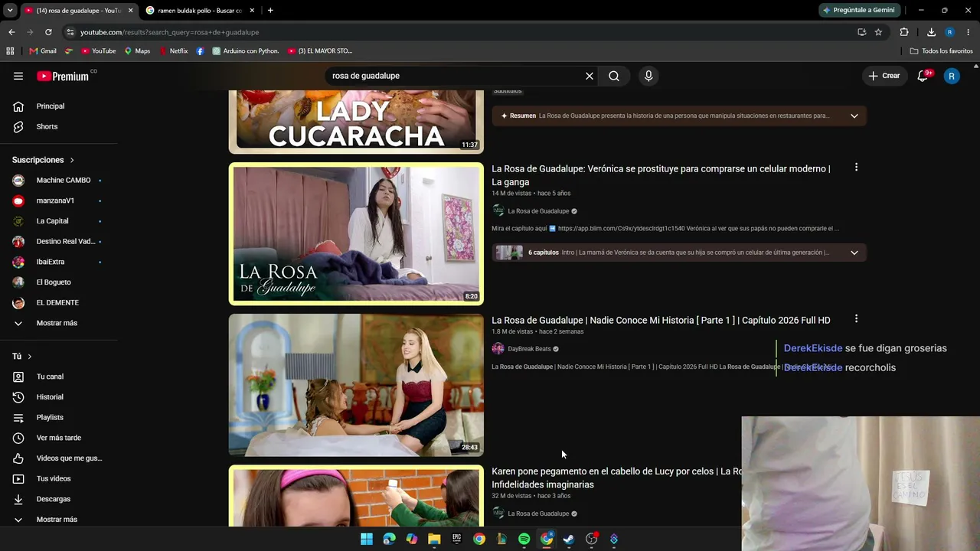Bookmark this page with the star

(878, 32)
